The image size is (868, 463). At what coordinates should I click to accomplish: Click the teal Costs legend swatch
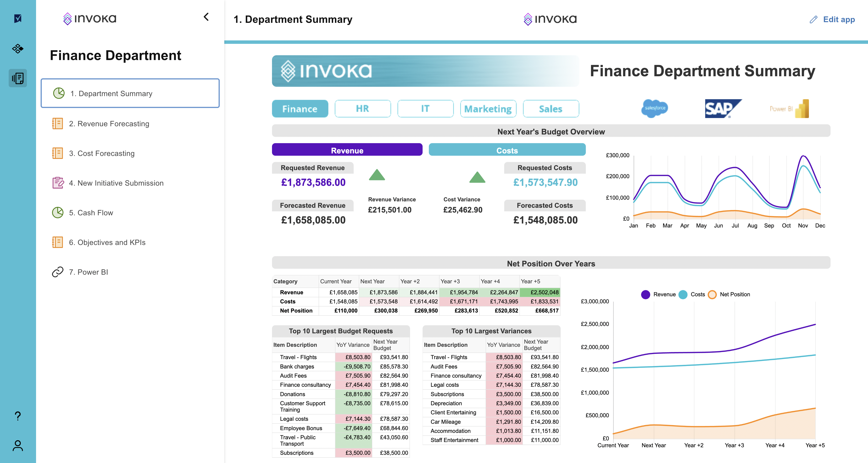[683, 294]
